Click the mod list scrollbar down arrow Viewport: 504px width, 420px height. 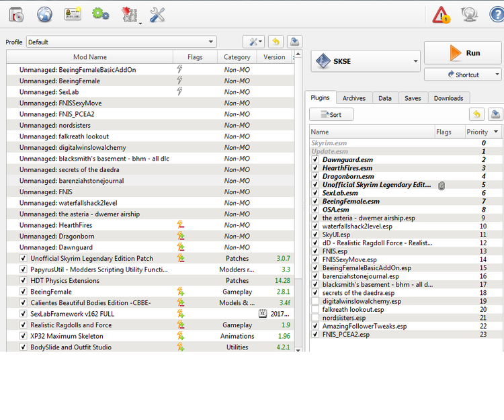coord(298,349)
